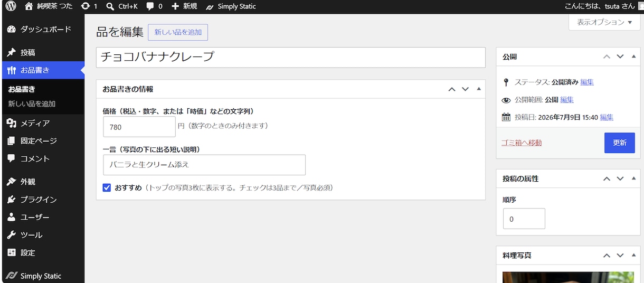Move 公開 panel down
Screen dimensions: 644x283
click(620, 56)
